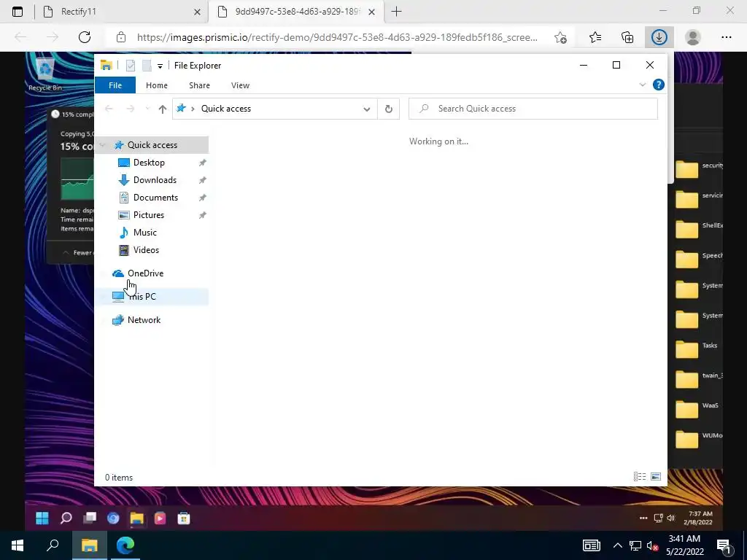Click search magnifier in inner taskbar

(x=66, y=518)
